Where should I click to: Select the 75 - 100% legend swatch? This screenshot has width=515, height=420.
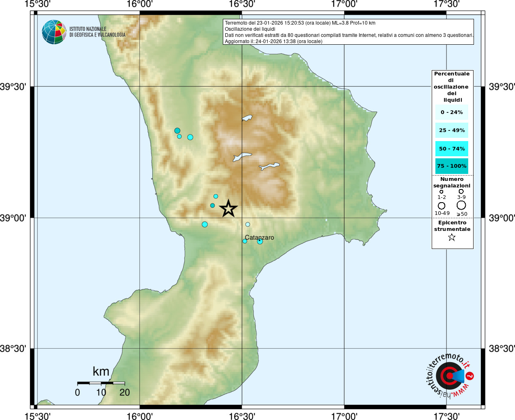click(452, 166)
